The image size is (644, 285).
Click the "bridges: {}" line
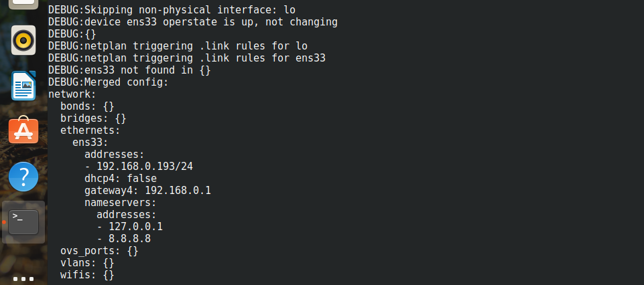click(x=93, y=118)
